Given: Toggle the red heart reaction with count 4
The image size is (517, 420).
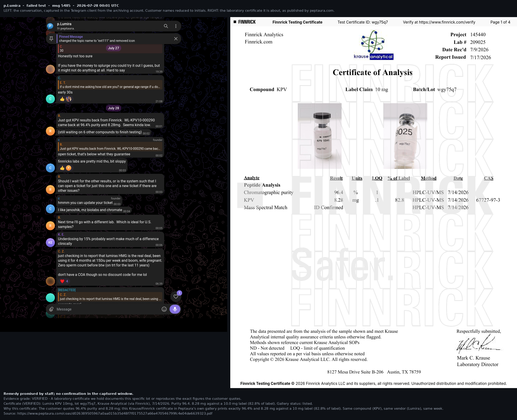Looking at the screenshot, I should pos(64,281).
